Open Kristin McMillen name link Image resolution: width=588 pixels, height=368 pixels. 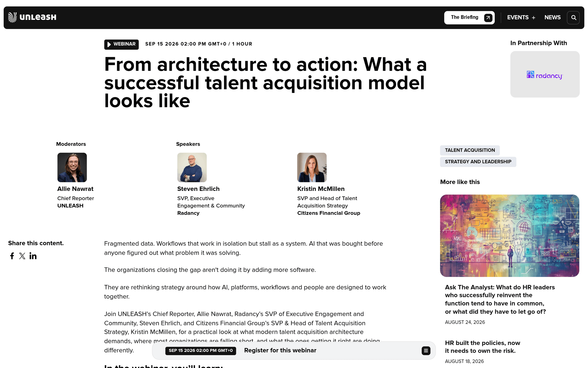click(x=321, y=189)
